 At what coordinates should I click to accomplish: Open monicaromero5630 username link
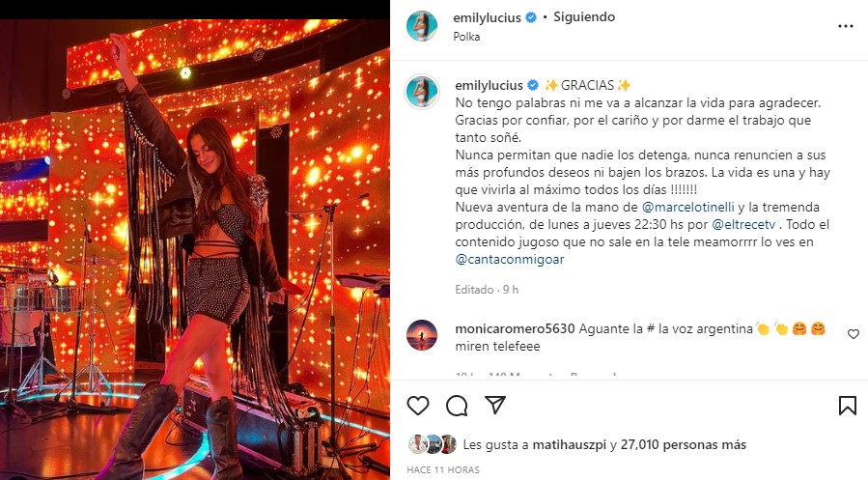pos(515,329)
